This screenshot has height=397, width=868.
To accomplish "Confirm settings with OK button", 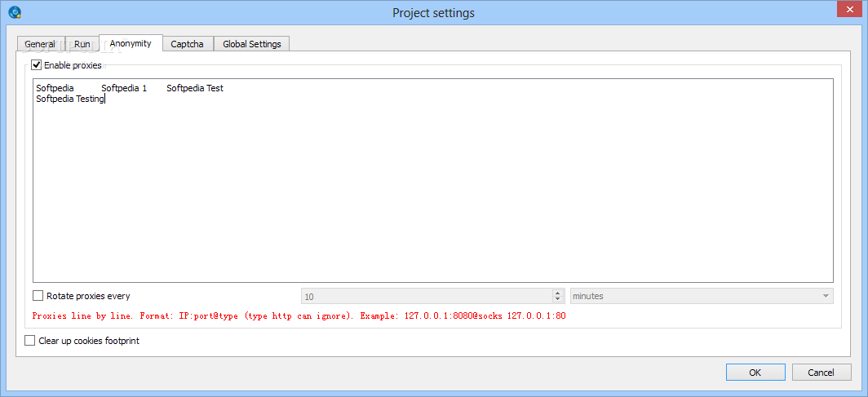I will point(755,372).
